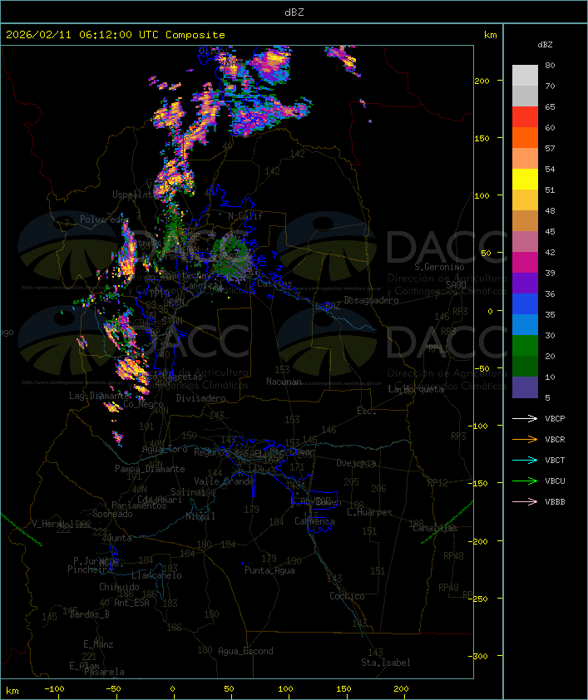The image size is (588, 700).
Task: Click the Parlamentos map label
Action: pyautogui.click(x=139, y=505)
